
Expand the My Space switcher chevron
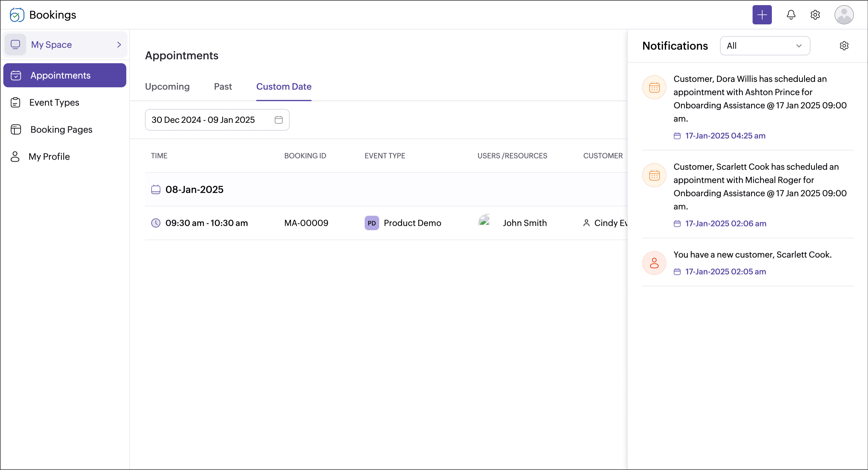[119, 45]
